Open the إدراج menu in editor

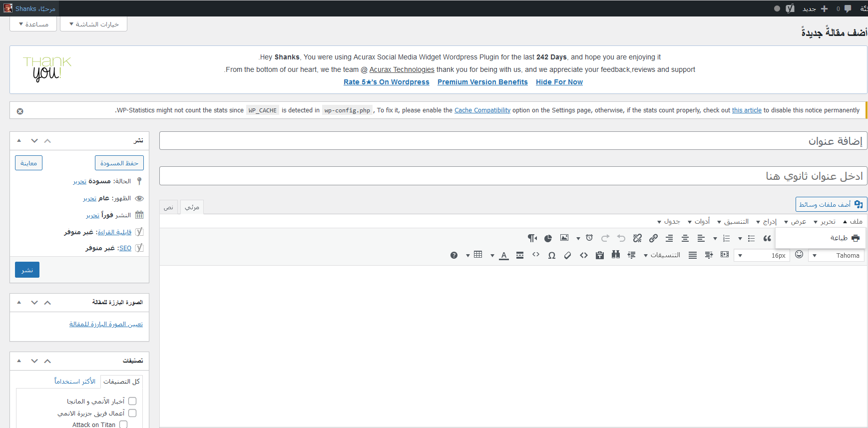(x=766, y=221)
